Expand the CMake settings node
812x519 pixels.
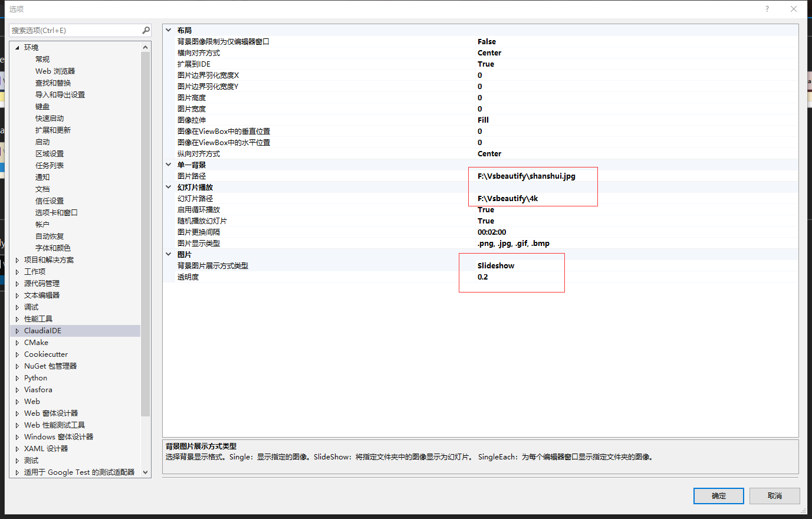click(17, 342)
